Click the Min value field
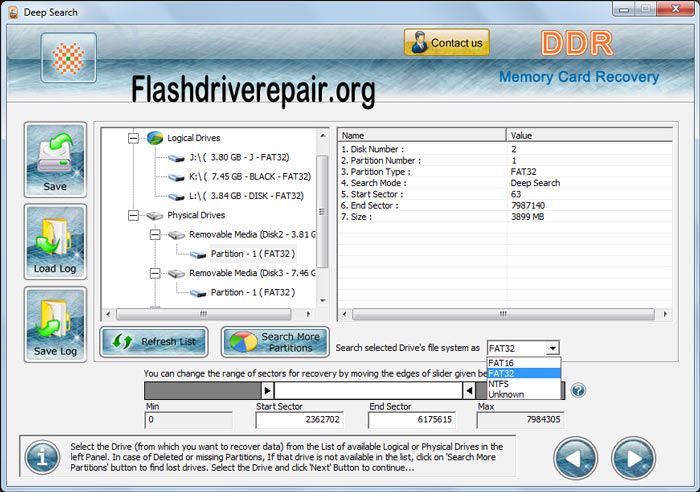This screenshot has width=700, height=492. (188, 420)
